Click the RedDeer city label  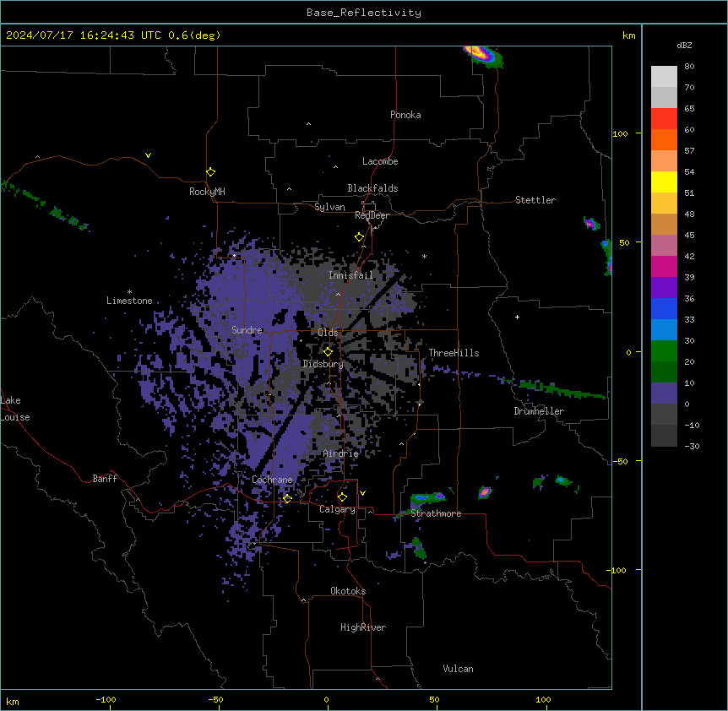tap(372, 215)
